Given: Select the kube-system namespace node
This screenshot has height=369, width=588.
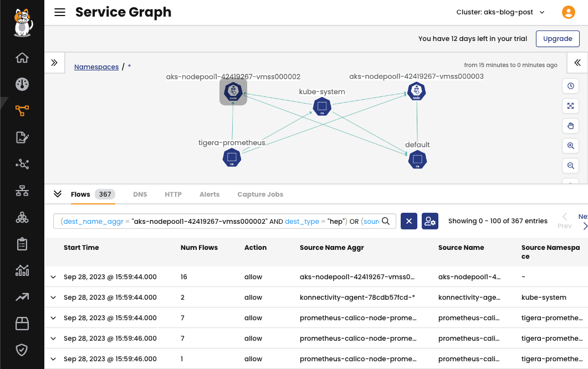Looking at the screenshot, I should pyautogui.click(x=322, y=106).
